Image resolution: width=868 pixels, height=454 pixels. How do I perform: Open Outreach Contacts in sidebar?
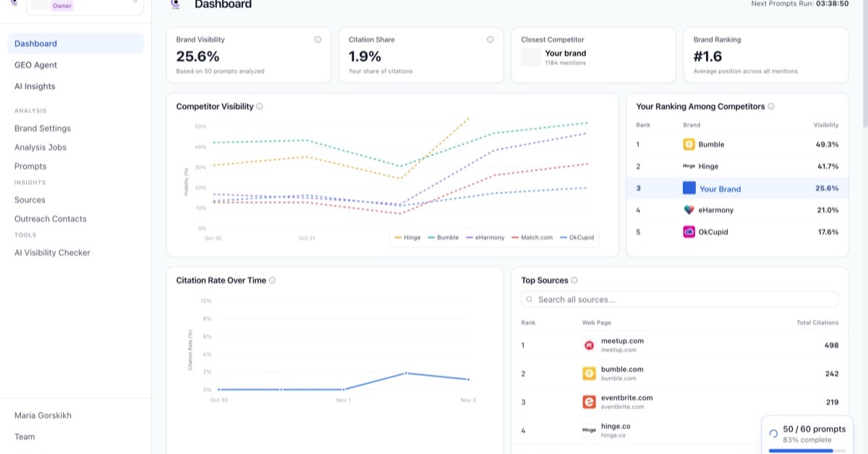point(50,219)
